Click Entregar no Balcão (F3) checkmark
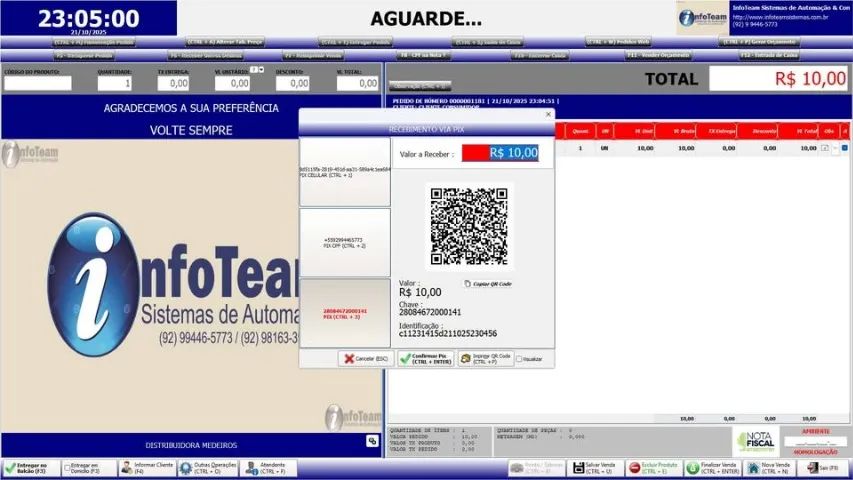This screenshot has width=853, height=480. [32, 468]
